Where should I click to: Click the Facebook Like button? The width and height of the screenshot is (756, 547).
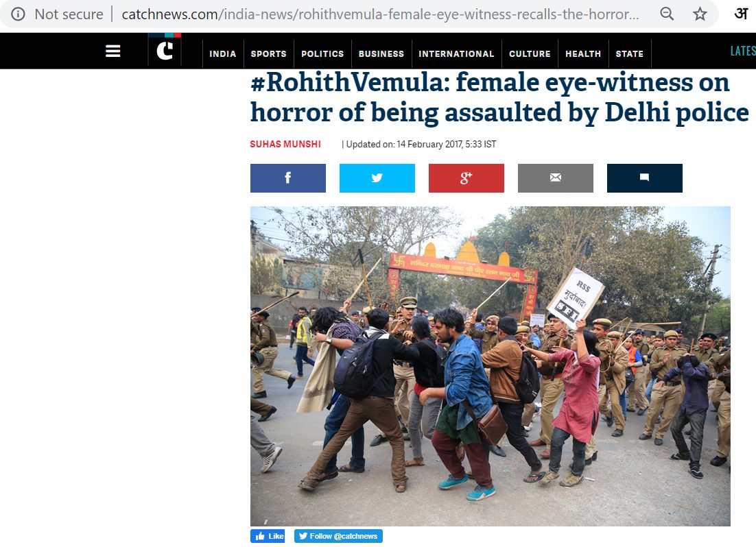(268, 536)
